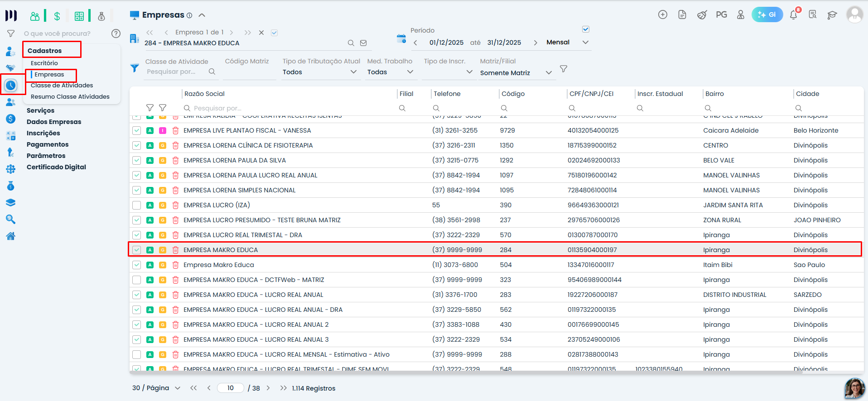Open the Tipo de Tributação Atual dropdown
Image resolution: width=868 pixels, height=401 pixels.
pyautogui.click(x=320, y=72)
